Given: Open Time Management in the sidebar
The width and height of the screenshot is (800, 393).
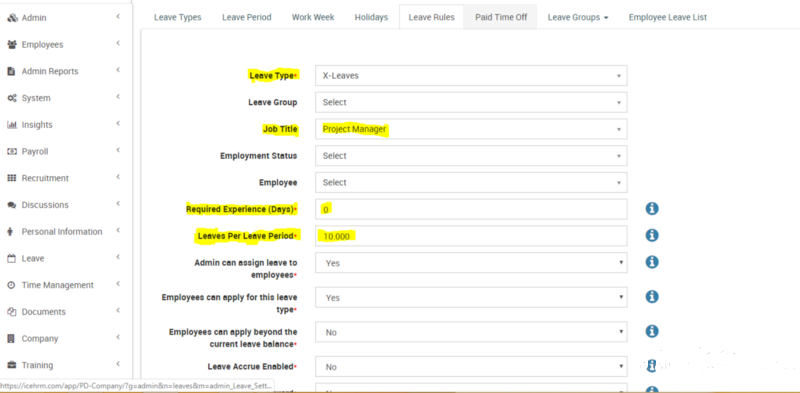Looking at the screenshot, I should (58, 285).
